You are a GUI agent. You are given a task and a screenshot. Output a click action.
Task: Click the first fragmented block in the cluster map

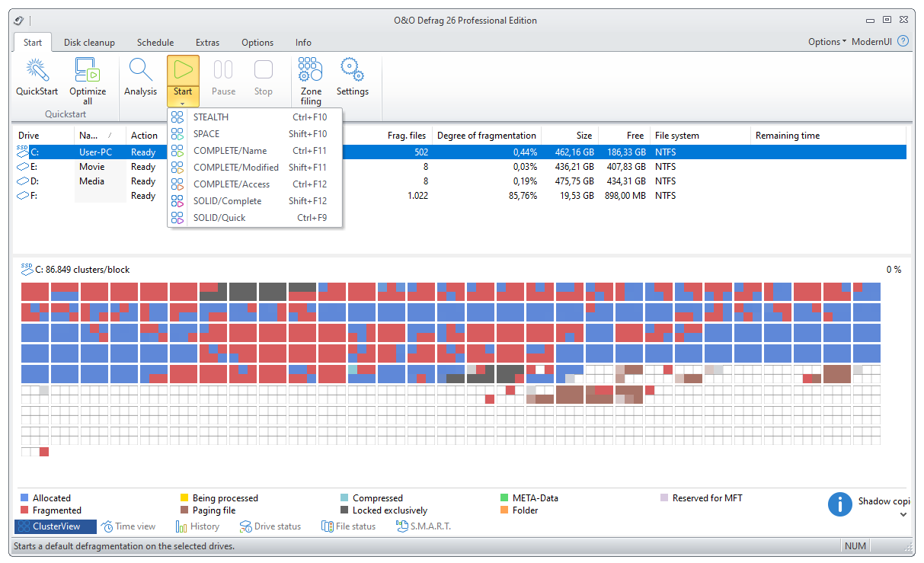[35, 292]
